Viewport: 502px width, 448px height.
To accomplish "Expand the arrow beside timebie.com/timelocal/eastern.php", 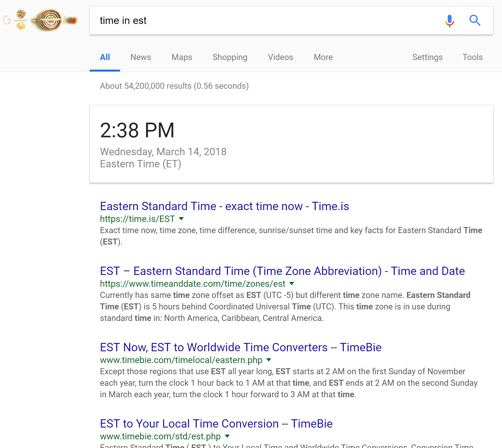I will [x=269, y=360].
